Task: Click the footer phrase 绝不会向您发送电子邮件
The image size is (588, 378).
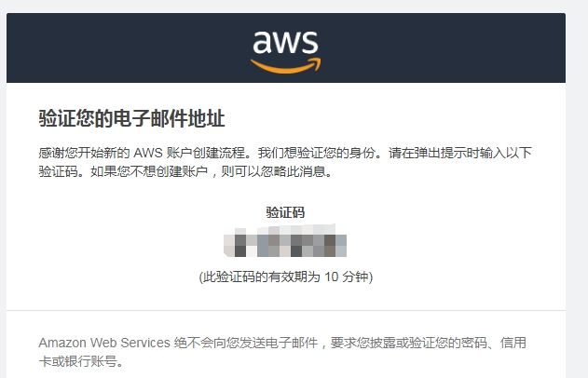Action: point(246,343)
